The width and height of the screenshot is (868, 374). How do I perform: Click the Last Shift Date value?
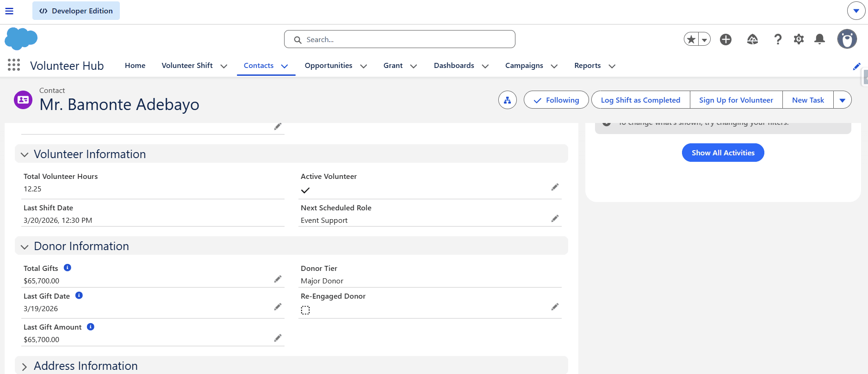click(x=58, y=221)
